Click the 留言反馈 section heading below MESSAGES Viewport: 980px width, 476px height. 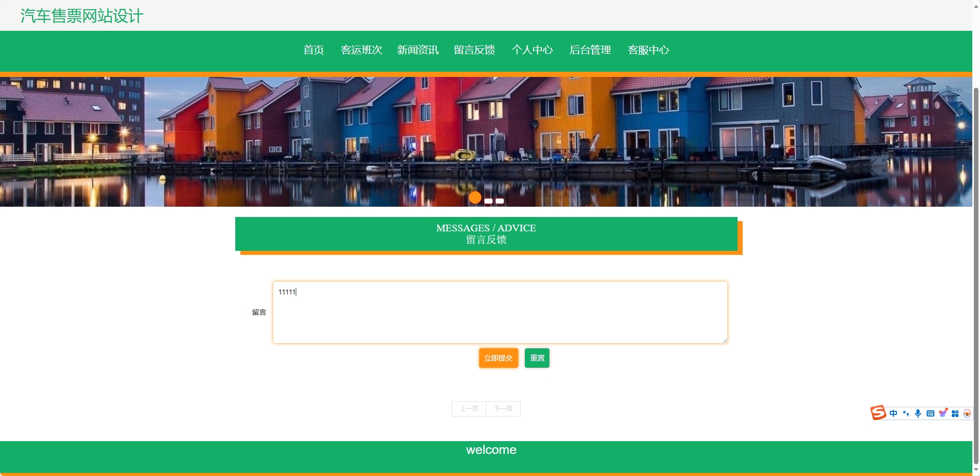(486, 240)
